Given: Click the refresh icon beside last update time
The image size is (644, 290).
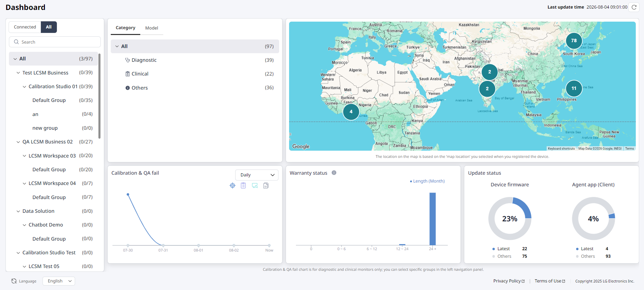Looking at the screenshot, I should pyautogui.click(x=634, y=7).
